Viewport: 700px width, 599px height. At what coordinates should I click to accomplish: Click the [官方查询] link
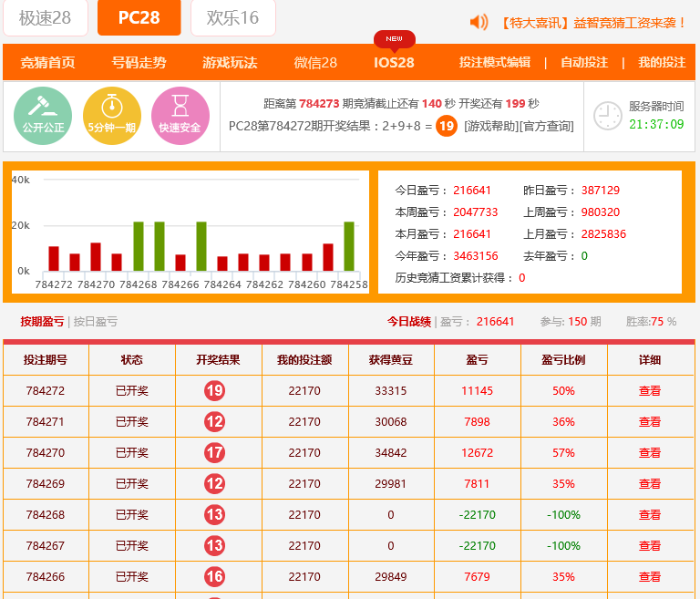click(x=547, y=127)
